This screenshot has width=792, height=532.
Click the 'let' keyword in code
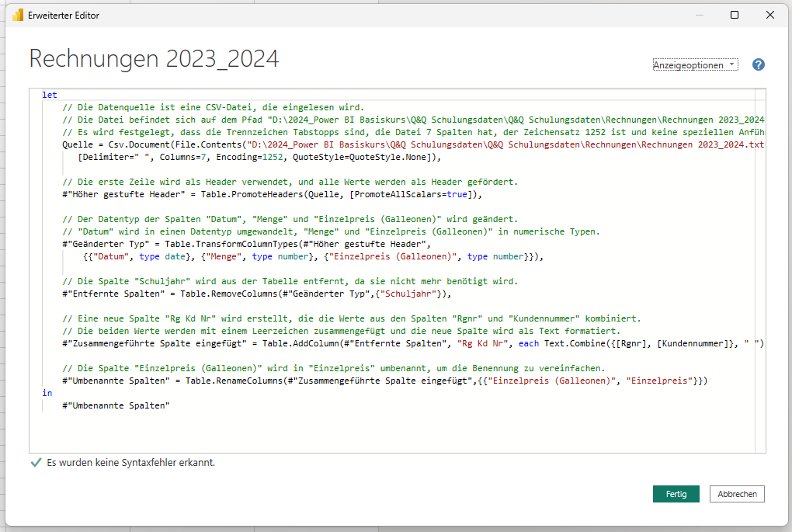pos(50,95)
